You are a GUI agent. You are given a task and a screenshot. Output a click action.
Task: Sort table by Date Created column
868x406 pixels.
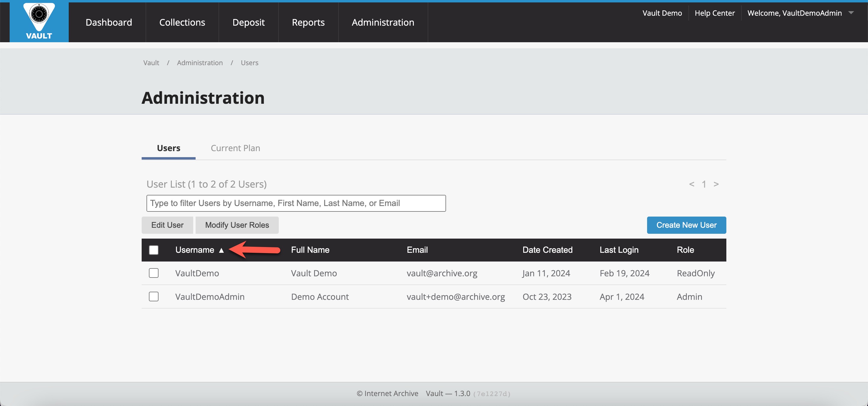pyautogui.click(x=547, y=250)
